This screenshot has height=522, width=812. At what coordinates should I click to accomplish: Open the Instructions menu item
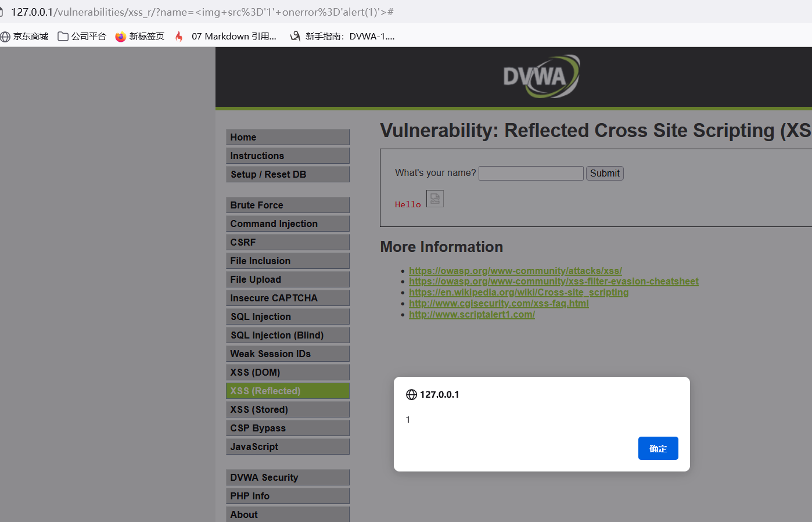click(x=288, y=156)
